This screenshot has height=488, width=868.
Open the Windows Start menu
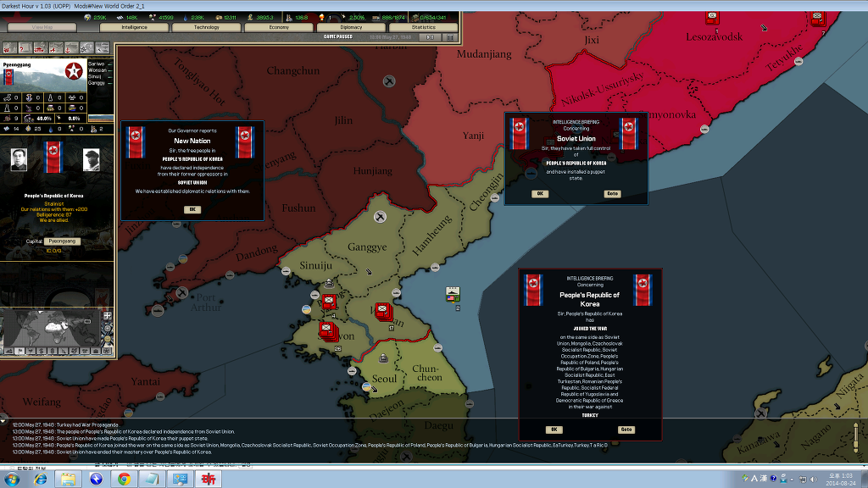tap(12, 480)
